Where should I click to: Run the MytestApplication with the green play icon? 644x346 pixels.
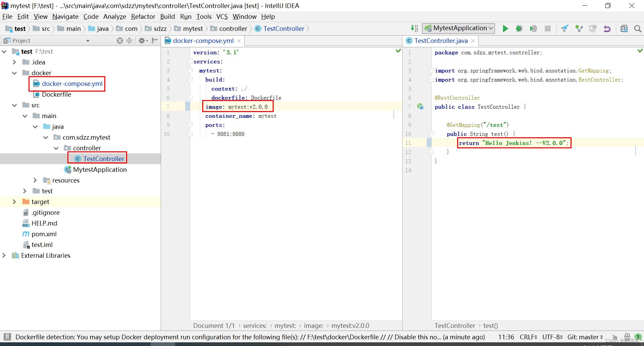(505, 29)
